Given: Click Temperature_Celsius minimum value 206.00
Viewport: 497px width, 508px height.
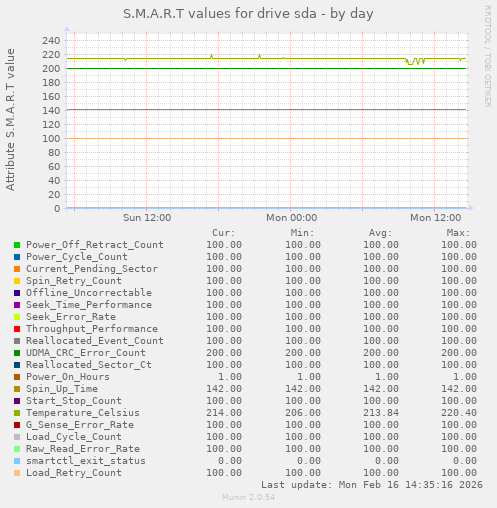Looking at the screenshot, I should (x=303, y=413).
